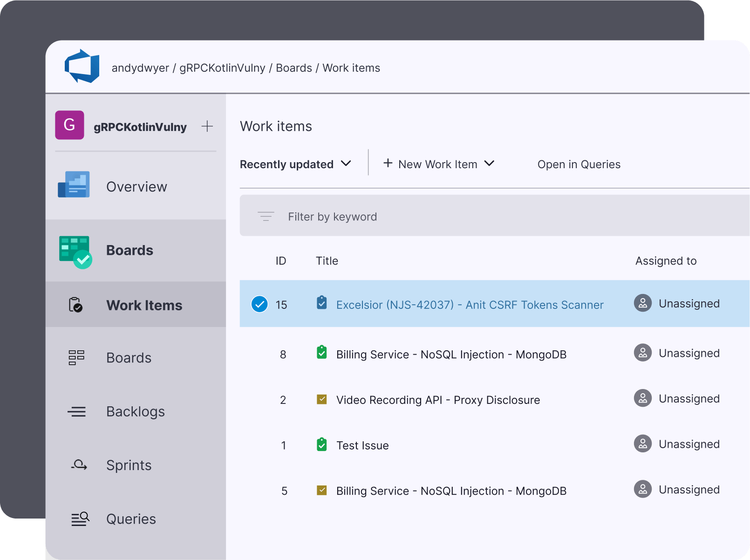Click the Unassigned avatar icon for item 2

tap(643, 398)
